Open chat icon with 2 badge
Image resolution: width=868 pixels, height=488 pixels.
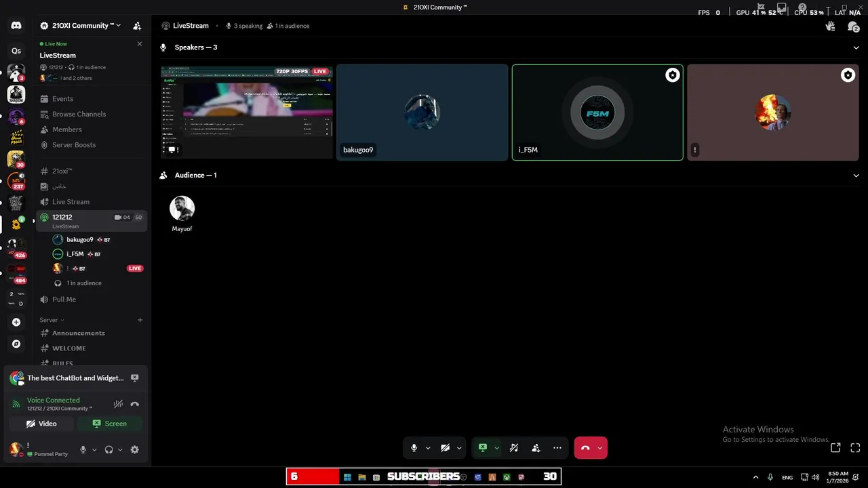pos(853,26)
